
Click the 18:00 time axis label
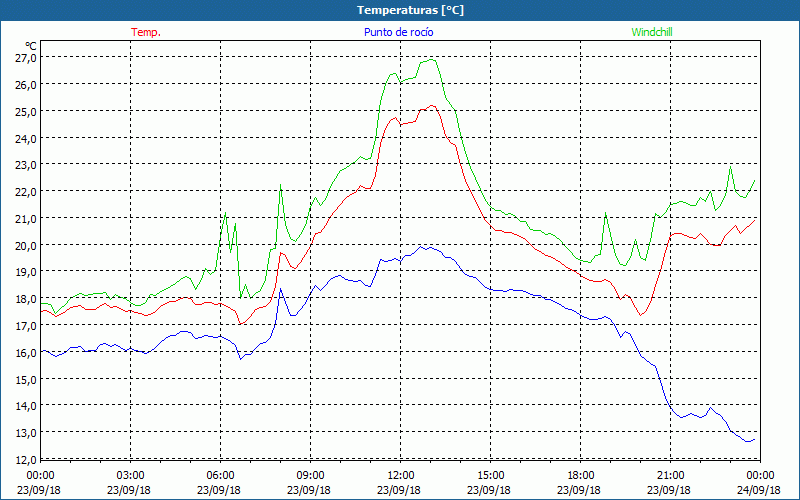580,476
